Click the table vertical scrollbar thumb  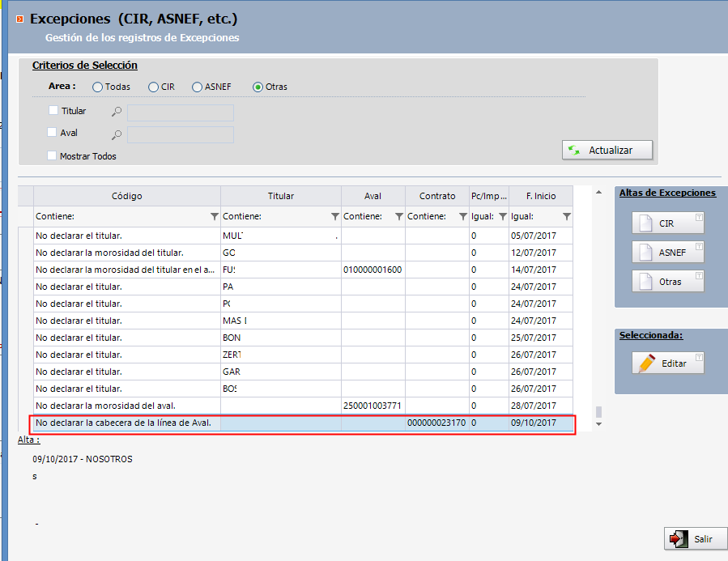[599, 411]
